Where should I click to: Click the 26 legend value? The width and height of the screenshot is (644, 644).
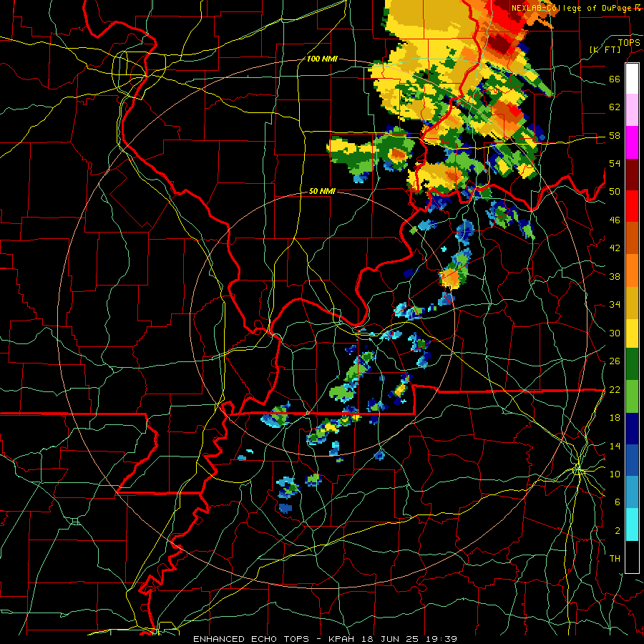(x=615, y=361)
